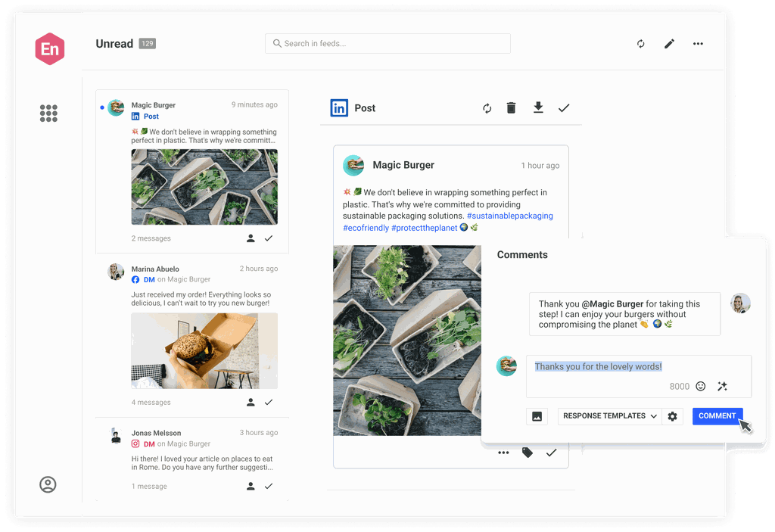Click the Search in feeds field

click(x=387, y=44)
